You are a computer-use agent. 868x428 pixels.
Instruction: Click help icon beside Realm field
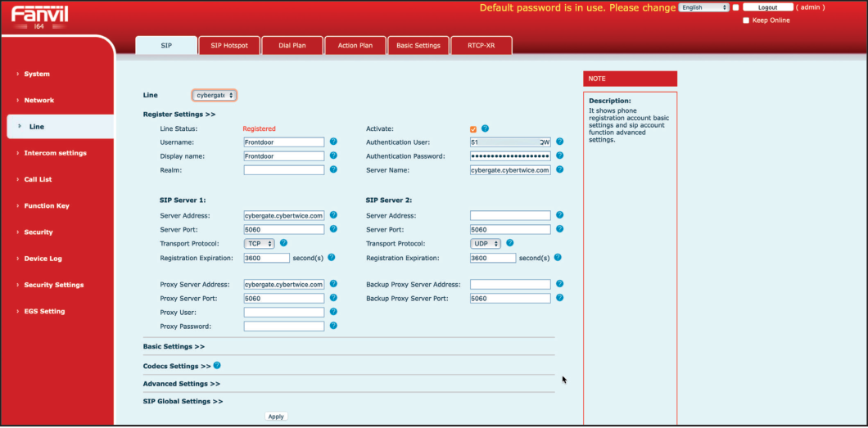point(333,169)
